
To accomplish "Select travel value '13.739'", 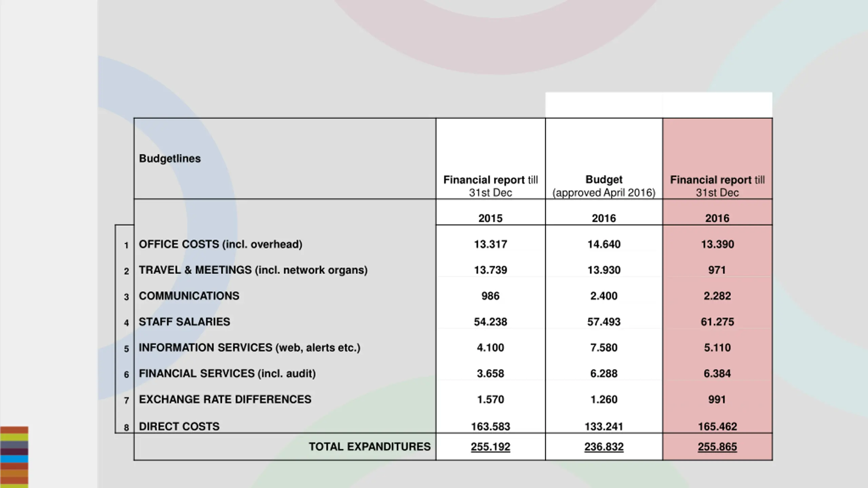I will 490,270.
